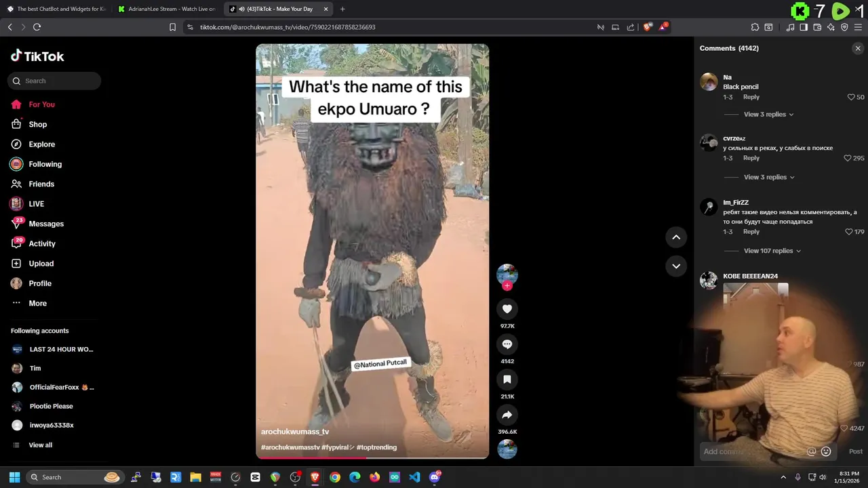Go back in the browser
Image resolution: width=868 pixels, height=488 pixels.
tap(9, 27)
